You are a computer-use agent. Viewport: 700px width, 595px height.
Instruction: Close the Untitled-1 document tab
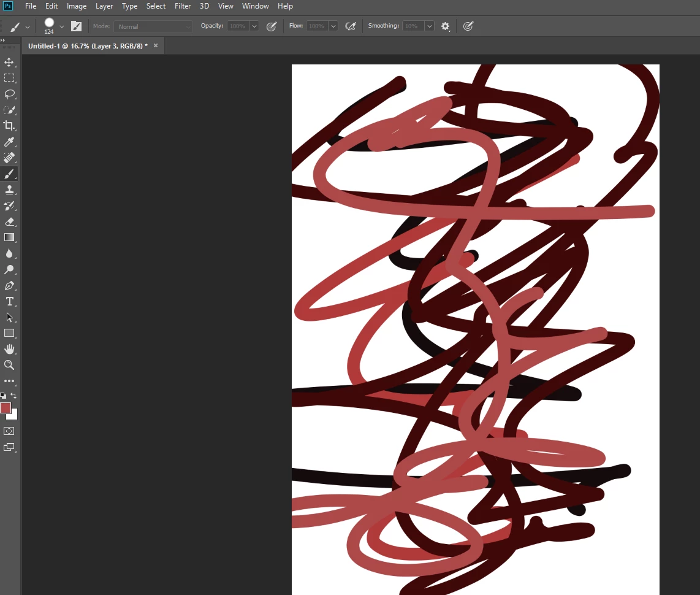click(x=156, y=45)
